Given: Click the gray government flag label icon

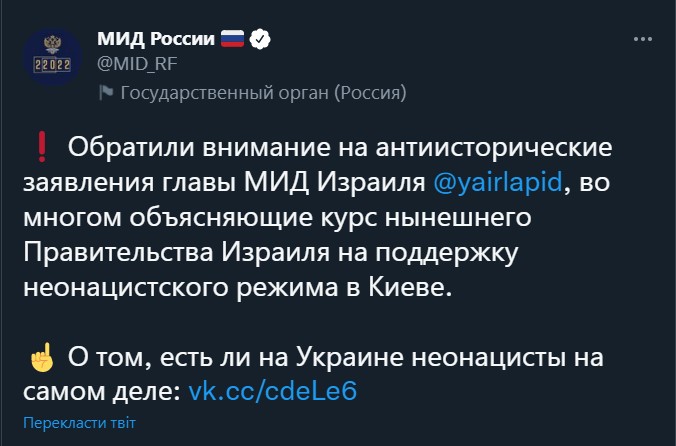Looking at the screenshot, I should click(x=106, y=92).
